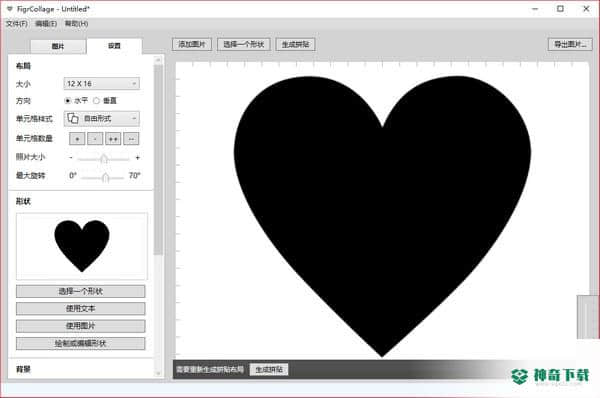Click the plus cell count button
Image resolution: width=600 pixels, height=398 pixels.
(x=77, y=139)
